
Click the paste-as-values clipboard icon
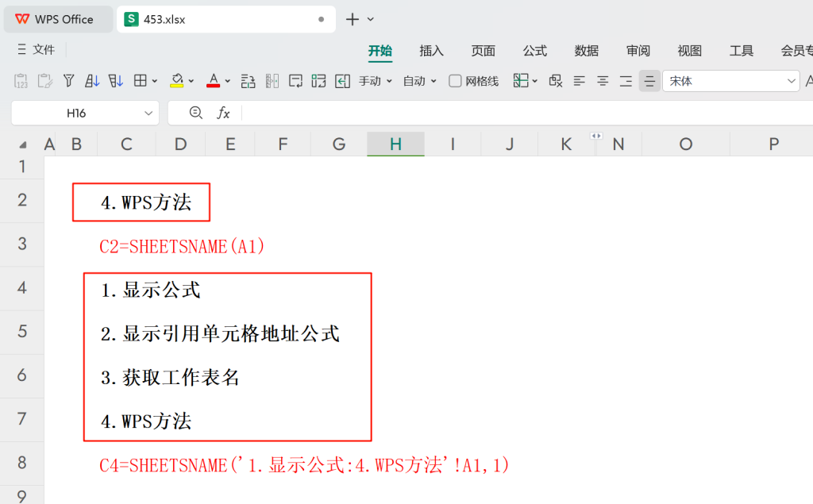(21, 81)
